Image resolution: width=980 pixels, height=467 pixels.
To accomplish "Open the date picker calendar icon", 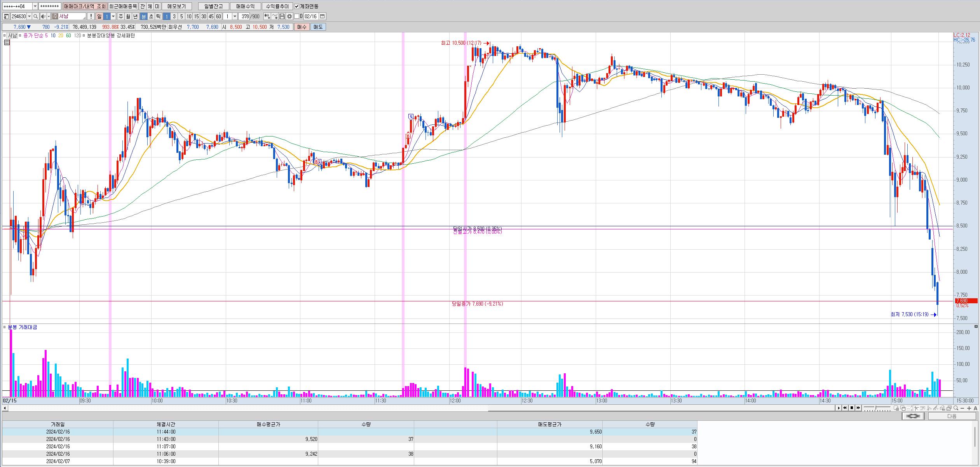I will [x=323, y=16].
